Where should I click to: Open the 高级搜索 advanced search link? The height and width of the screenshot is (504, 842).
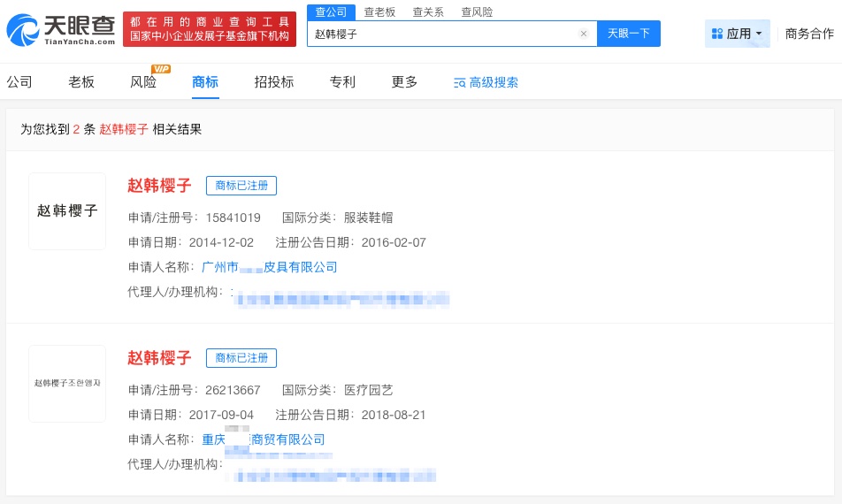(x=486, y=82)
